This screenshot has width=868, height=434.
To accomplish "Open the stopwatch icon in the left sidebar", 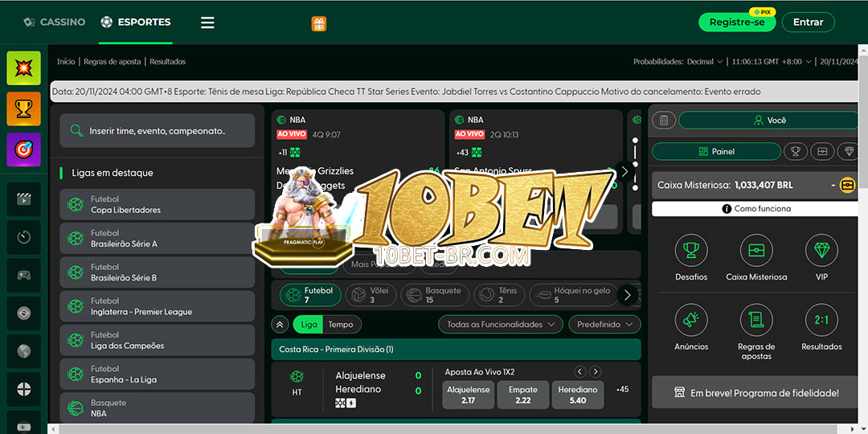I will [x=24, y=237].
